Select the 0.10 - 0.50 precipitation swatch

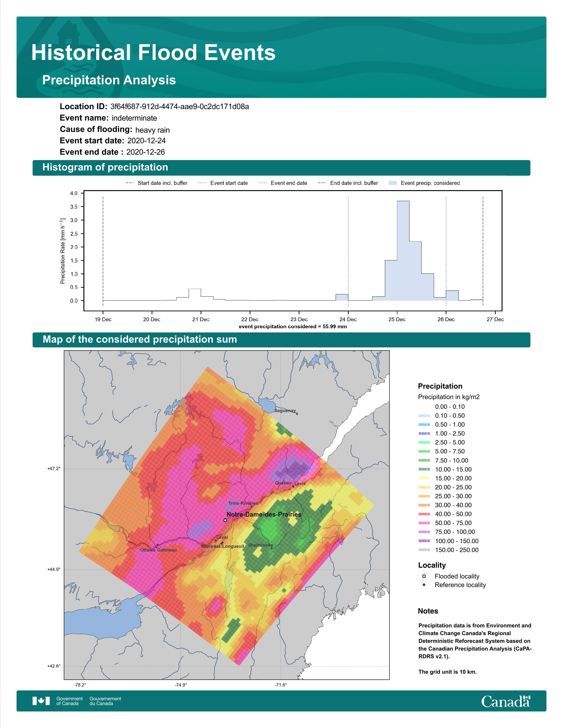pyautogui.click(x=424, y=416)
